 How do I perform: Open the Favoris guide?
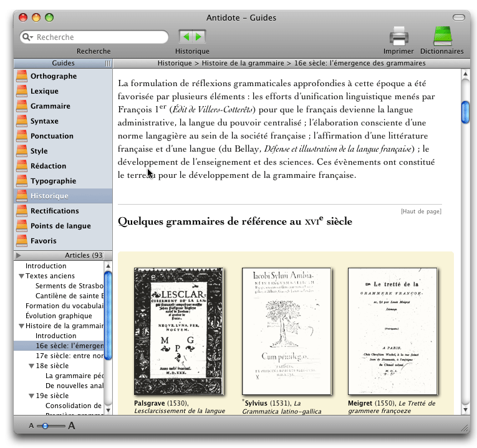pyautogui.click(x=43, y=241)
